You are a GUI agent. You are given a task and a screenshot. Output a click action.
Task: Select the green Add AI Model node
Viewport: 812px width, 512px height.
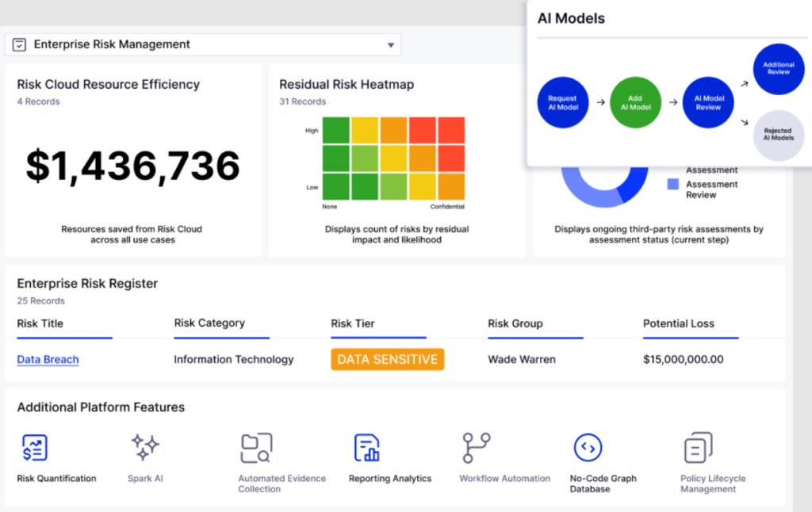(635, 103)
